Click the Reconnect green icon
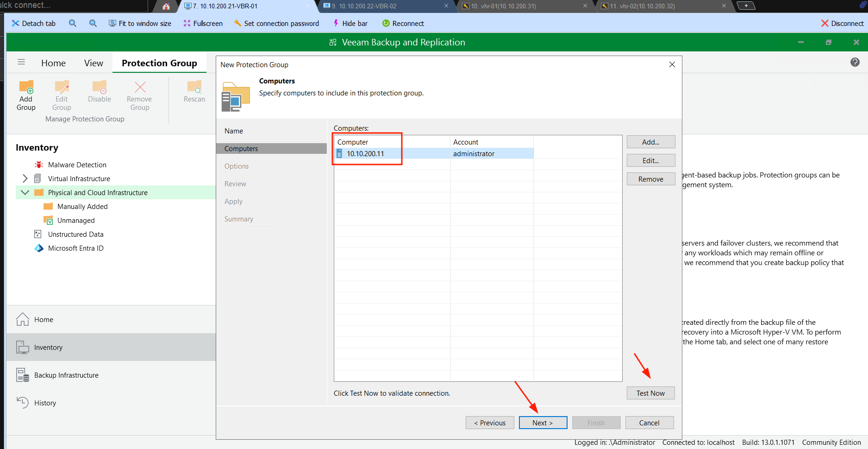 386,23
